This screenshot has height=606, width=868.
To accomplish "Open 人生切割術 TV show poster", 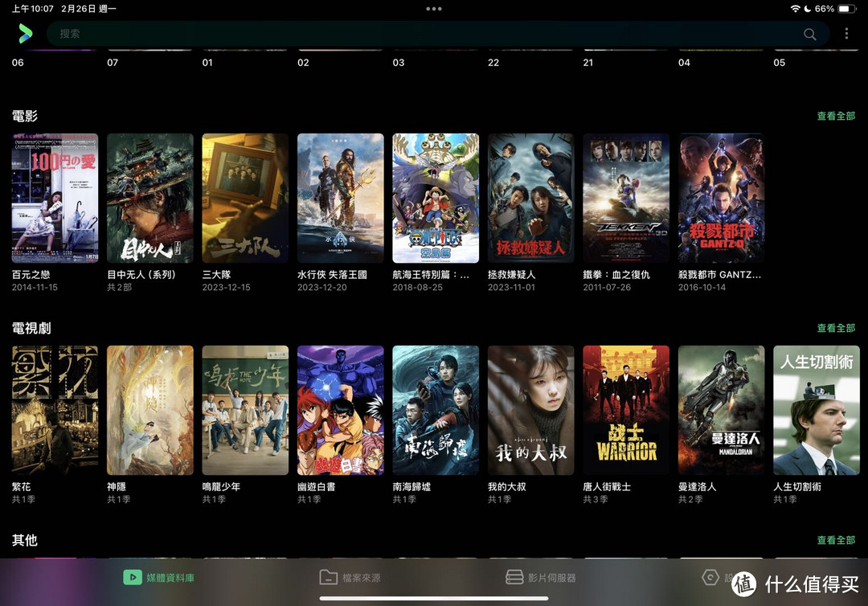I will click(x=817, y=410).
